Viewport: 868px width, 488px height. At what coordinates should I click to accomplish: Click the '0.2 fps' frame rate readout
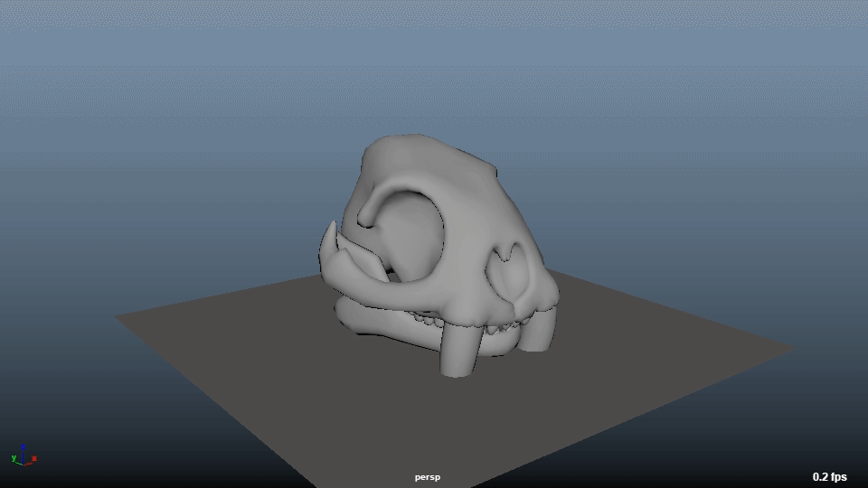pos(829,476)
